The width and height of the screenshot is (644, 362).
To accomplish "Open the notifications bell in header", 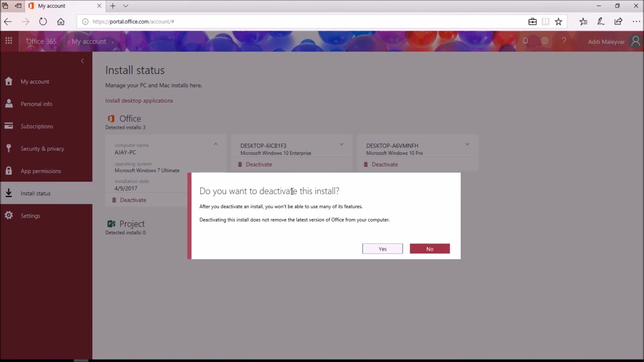I will (525, 41).
